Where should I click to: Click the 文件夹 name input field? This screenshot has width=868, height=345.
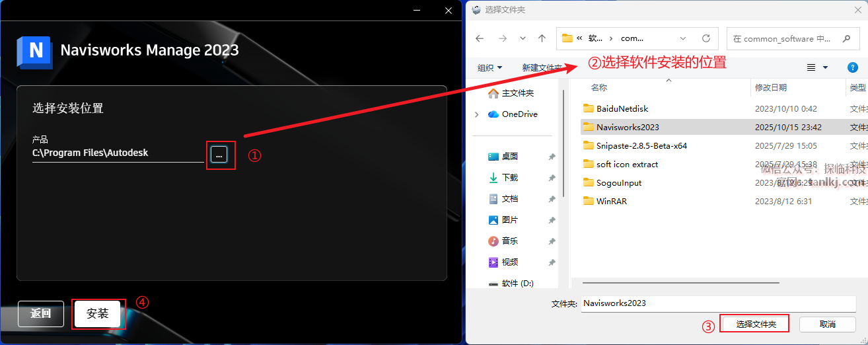(717, 303)
